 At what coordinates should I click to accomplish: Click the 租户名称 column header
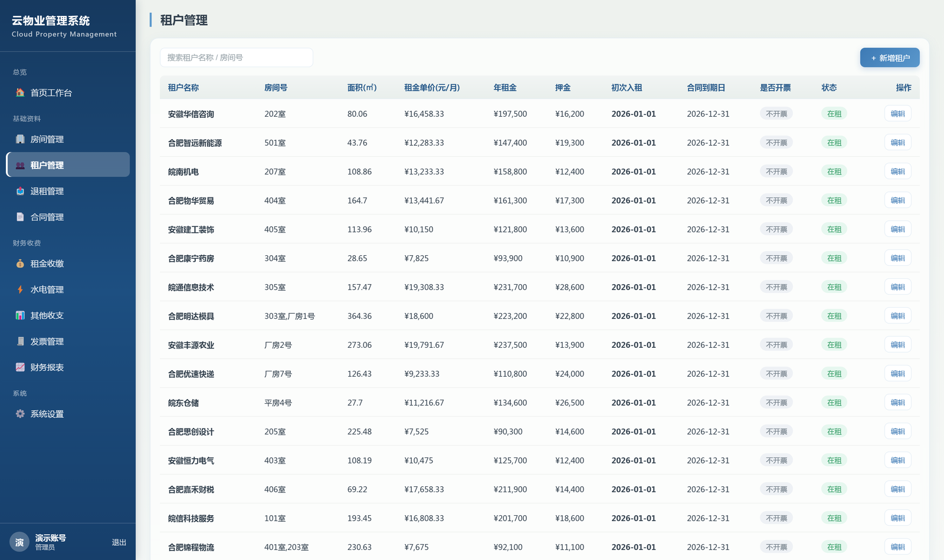coord(183,88)
